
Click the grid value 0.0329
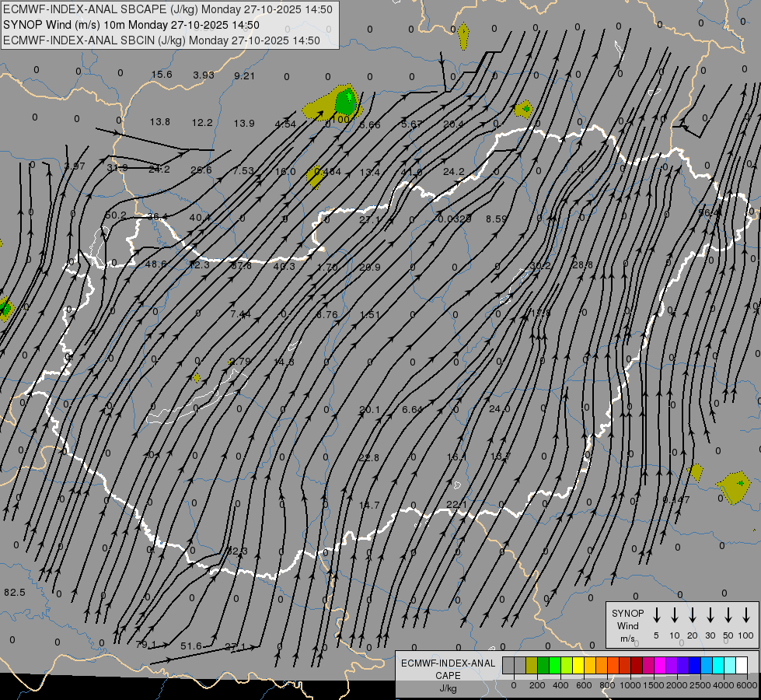click(x=454, y=219)
